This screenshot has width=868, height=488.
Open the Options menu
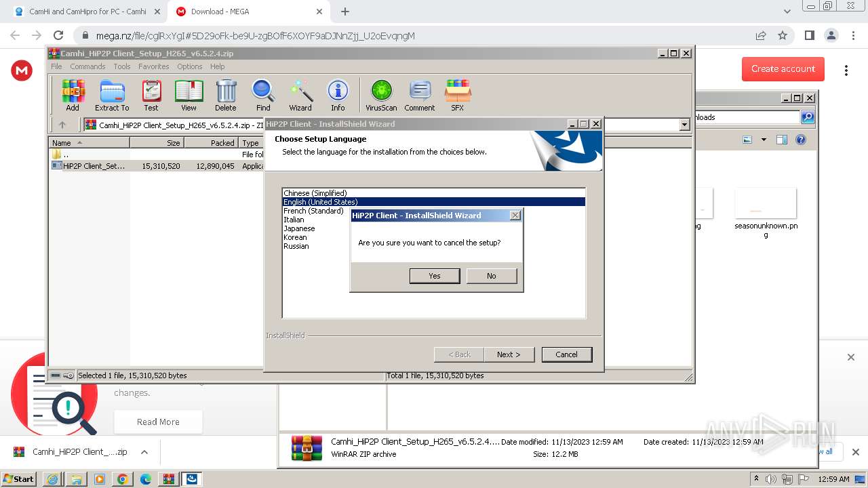click(190, 66)
